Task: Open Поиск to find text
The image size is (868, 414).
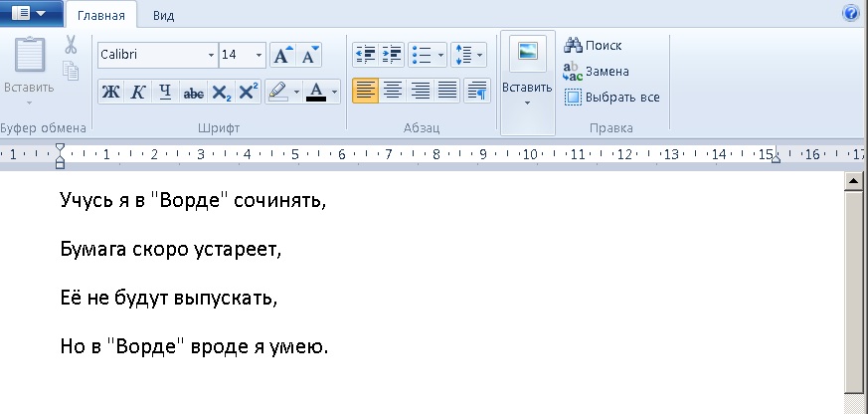Action: [593, 46]
